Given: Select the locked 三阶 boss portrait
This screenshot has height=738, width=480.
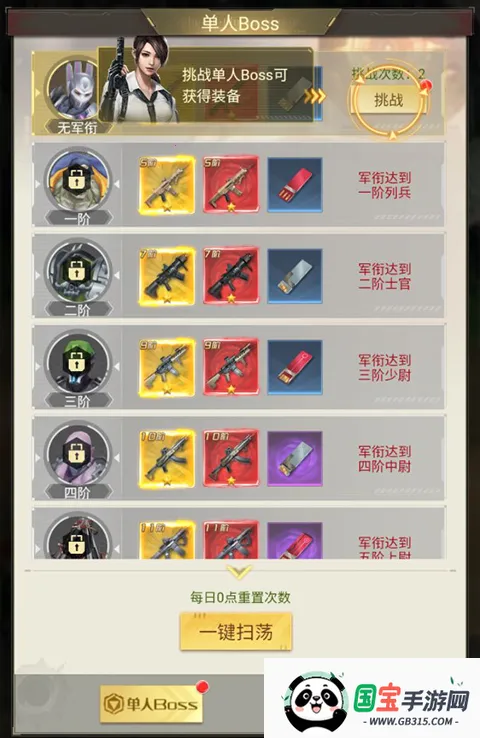Looking at the screenshot, I should pyautogui.click(x=78, y=363).
